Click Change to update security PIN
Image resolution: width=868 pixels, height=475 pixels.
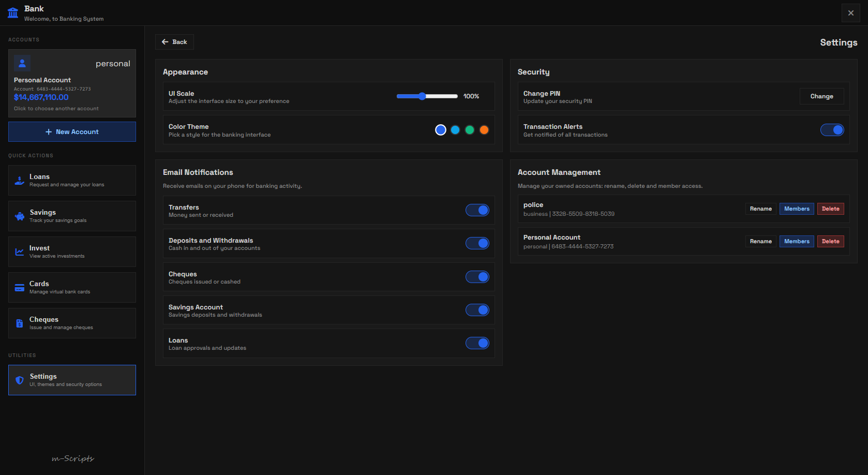pos(821,96)
